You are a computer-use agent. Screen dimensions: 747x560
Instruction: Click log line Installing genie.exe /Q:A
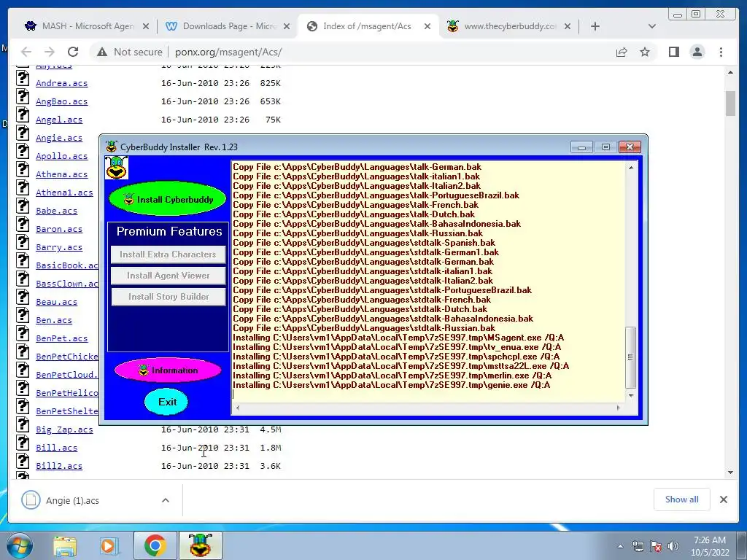pyautogui.click(x=391, y=385)
